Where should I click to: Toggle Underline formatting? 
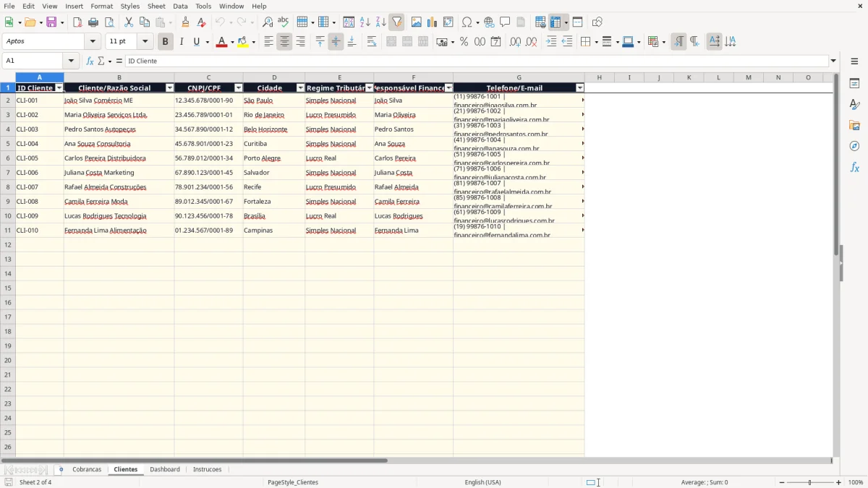point(196,42)
